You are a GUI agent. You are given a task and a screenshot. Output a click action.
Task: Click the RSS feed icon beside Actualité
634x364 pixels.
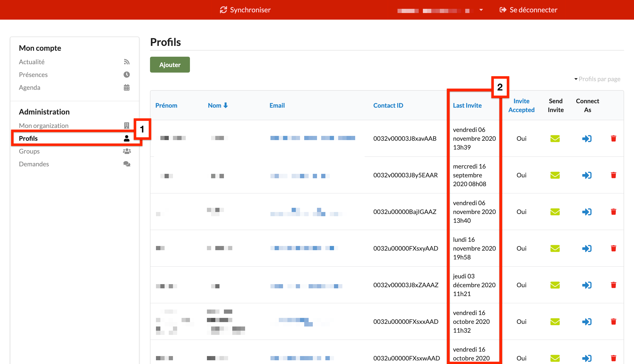point(127,62)
